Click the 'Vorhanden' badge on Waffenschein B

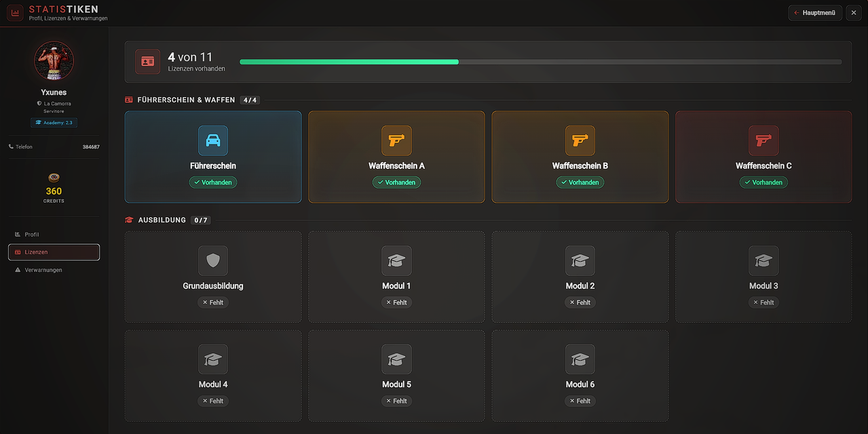(x=580, y=182)
